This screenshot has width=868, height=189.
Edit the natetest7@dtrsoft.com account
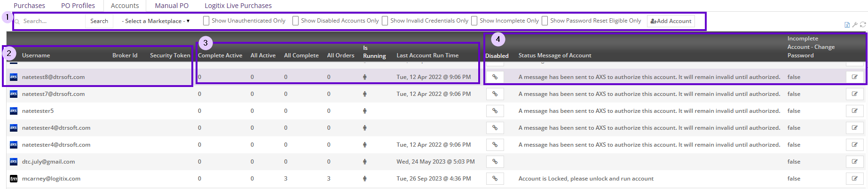pyautogui.click(x=854, y=94)
